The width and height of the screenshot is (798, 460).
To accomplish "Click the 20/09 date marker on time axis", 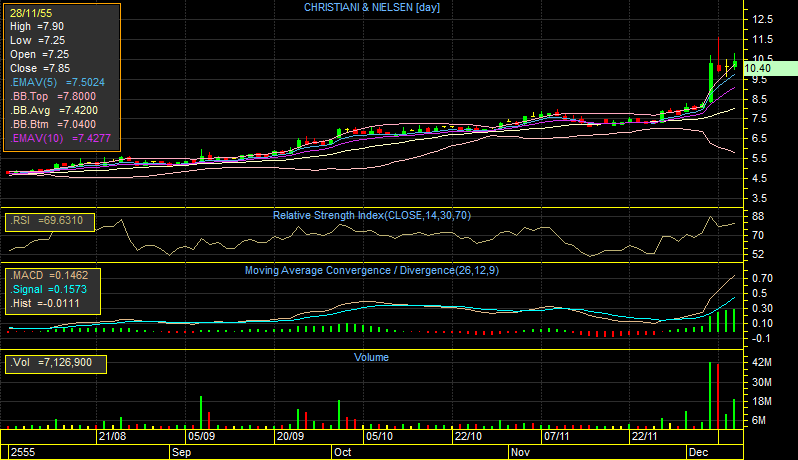I will [x=291, y=436].
